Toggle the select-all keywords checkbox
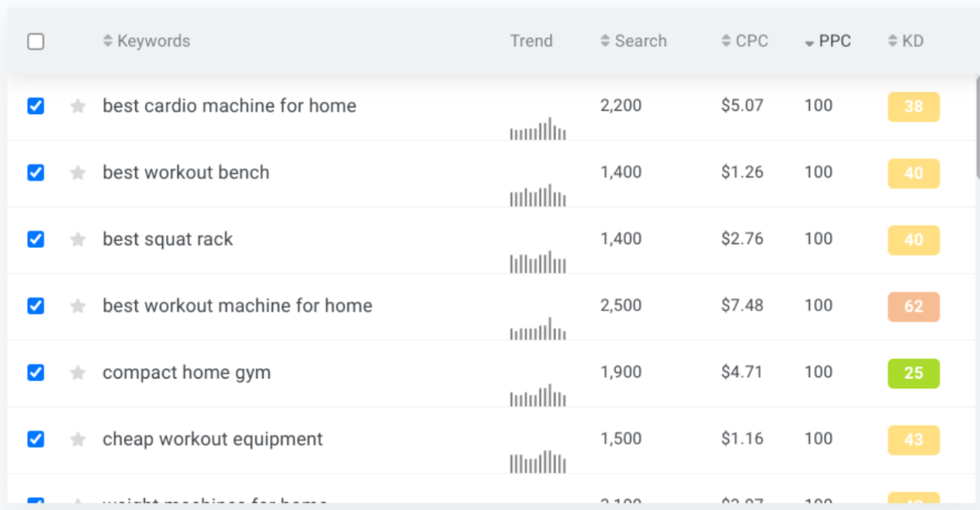The image size is (980, 510). click(x=36, y=42)
